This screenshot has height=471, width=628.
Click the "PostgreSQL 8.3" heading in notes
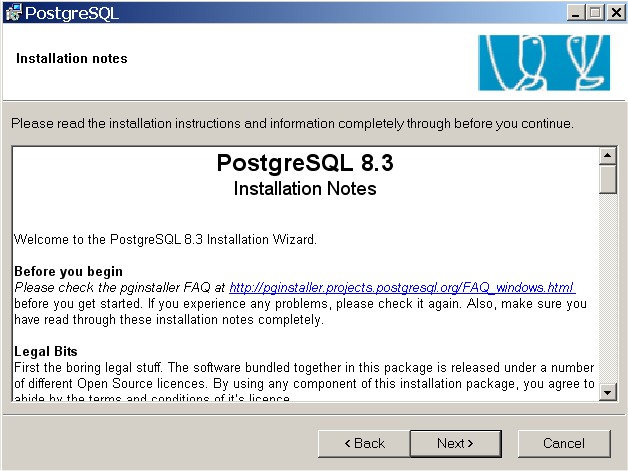coord(305,163)
